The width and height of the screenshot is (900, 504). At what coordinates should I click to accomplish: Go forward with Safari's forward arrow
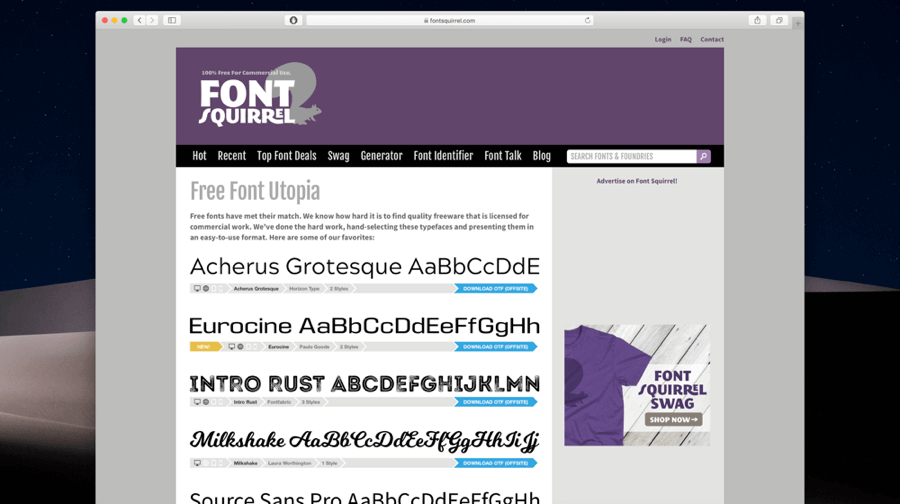point(152,20)
